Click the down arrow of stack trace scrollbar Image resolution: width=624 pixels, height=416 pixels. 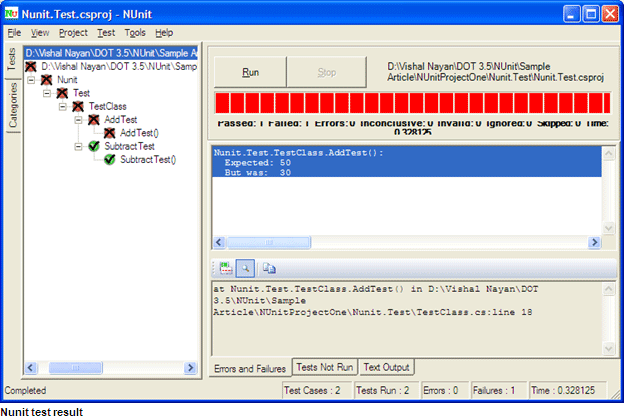(608, 349)
